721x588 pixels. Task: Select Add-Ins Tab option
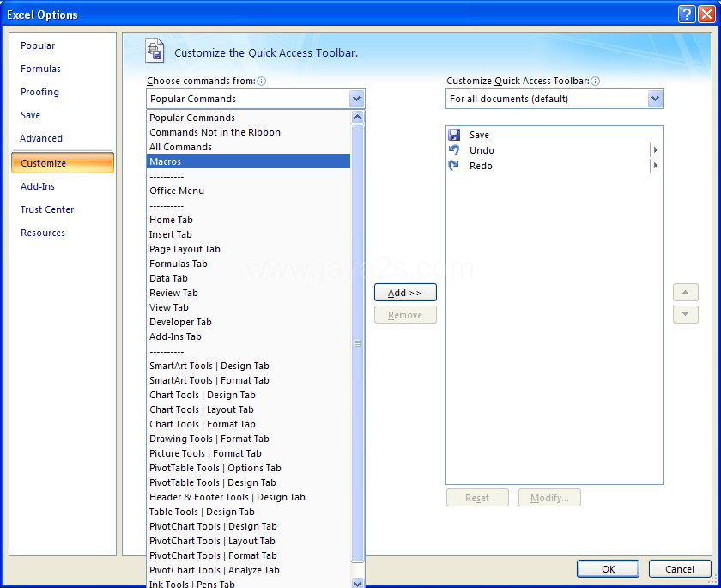click(x=248, y=336)
